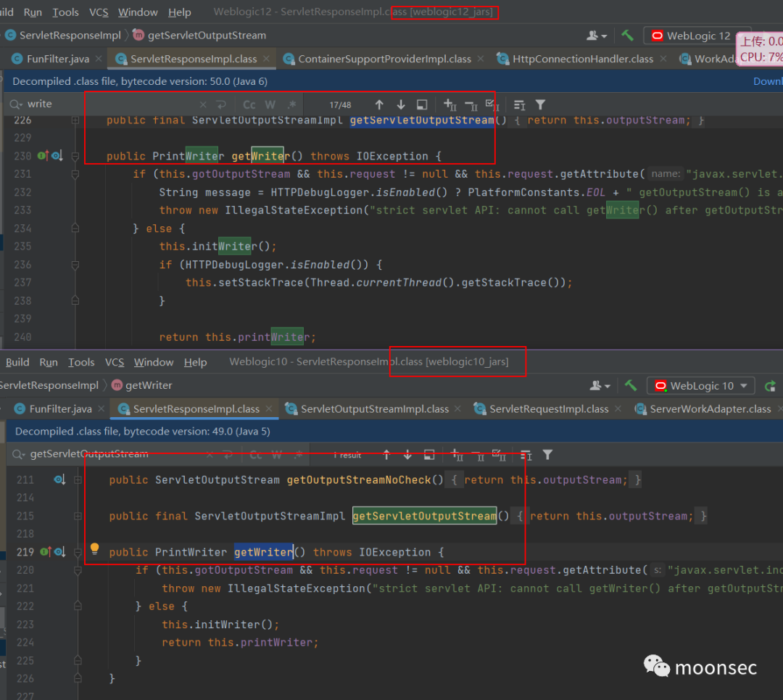The image size is (783, 700).
Task: Open search filter funnel in Weblogic10 search bar
Action: 547,455
